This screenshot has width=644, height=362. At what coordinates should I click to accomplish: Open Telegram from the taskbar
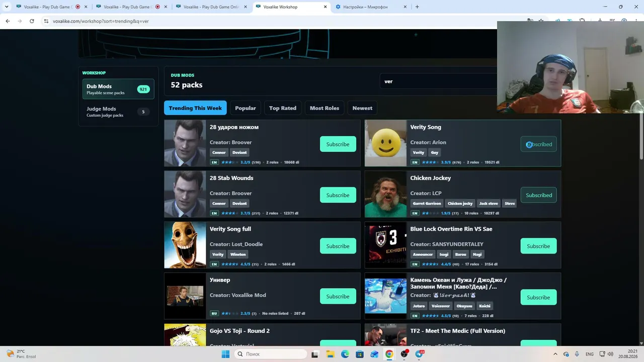click(419, 354)
